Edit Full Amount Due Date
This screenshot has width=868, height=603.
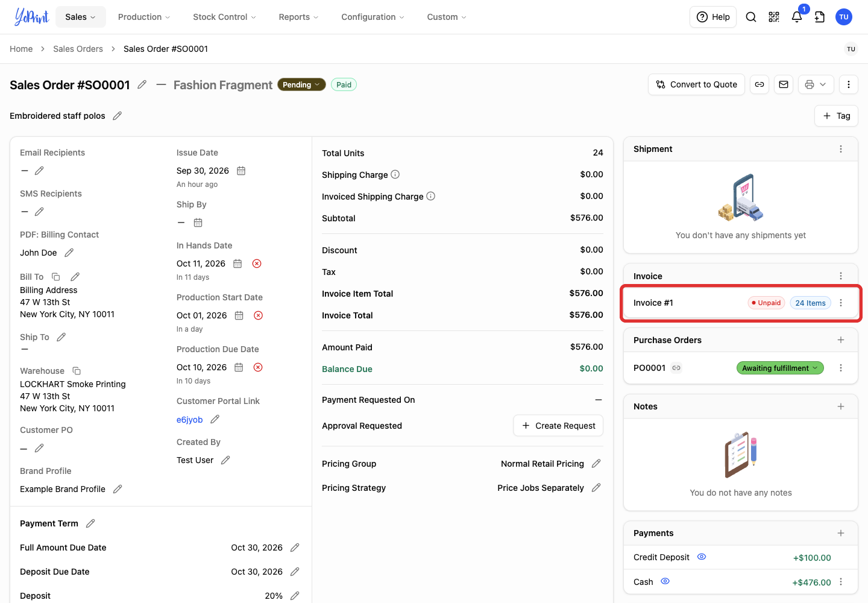pos(295,548)
